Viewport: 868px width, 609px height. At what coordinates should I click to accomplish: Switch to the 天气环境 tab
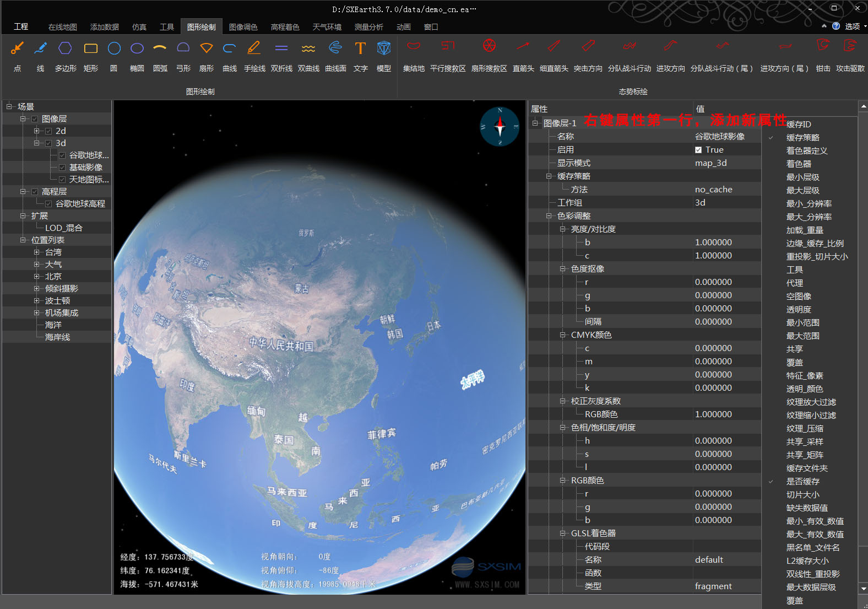coord(327,27)
